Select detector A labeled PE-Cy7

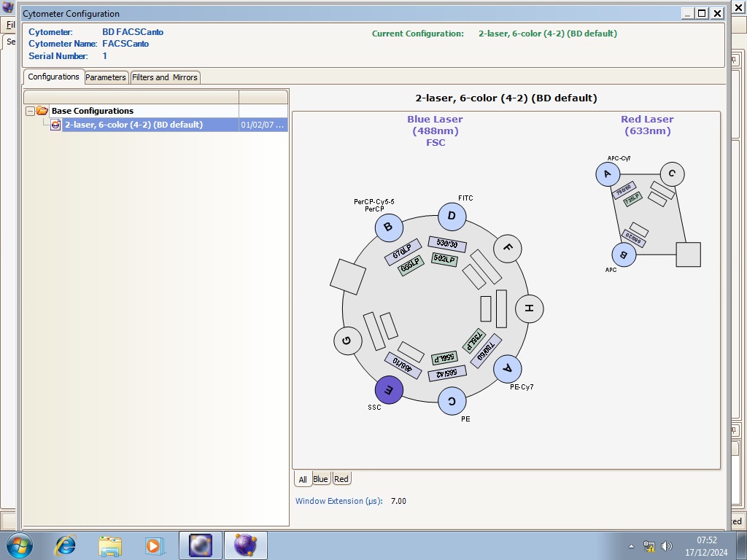(508, 368)
